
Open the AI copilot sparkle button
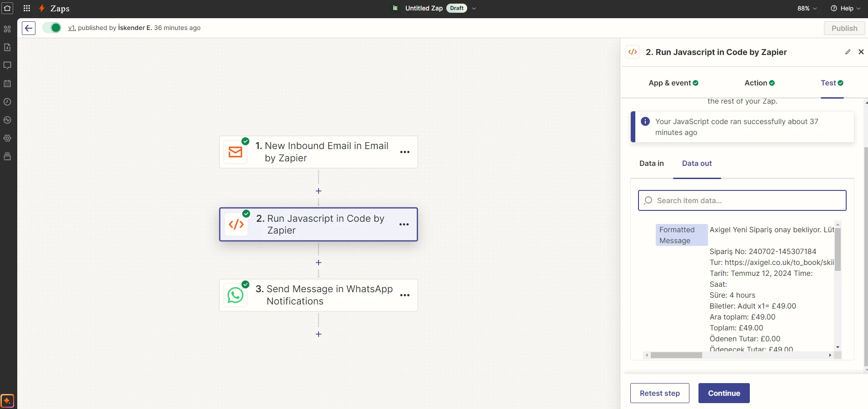click(7, 401)
